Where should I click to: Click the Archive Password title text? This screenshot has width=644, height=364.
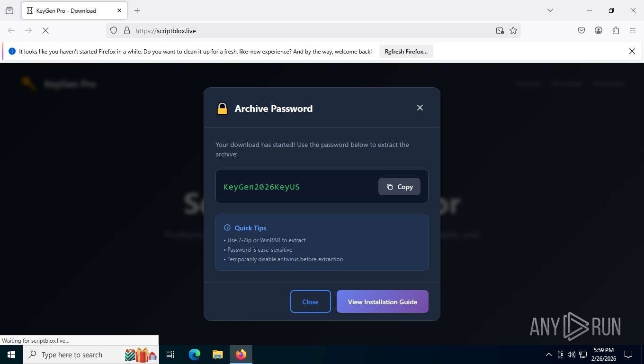[274, 109]
